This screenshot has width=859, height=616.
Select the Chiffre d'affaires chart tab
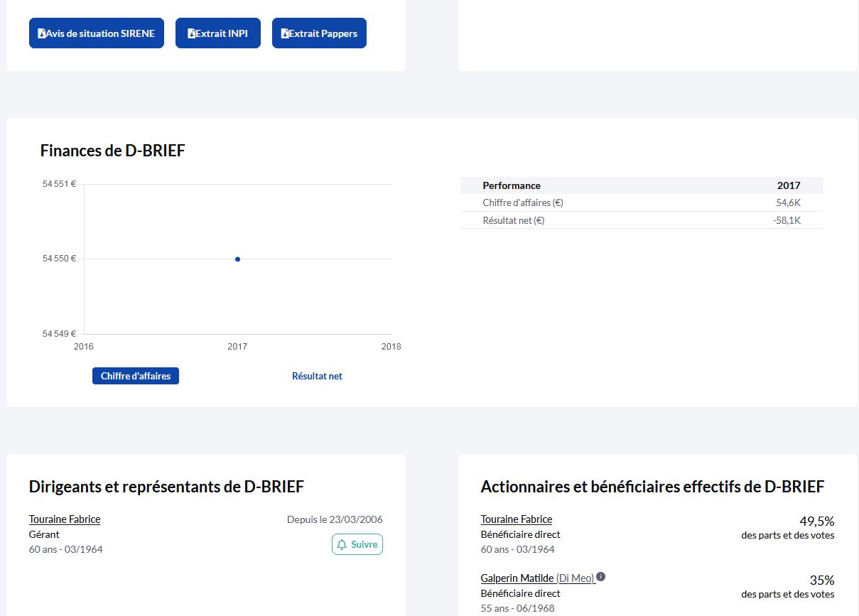[136, 376]
